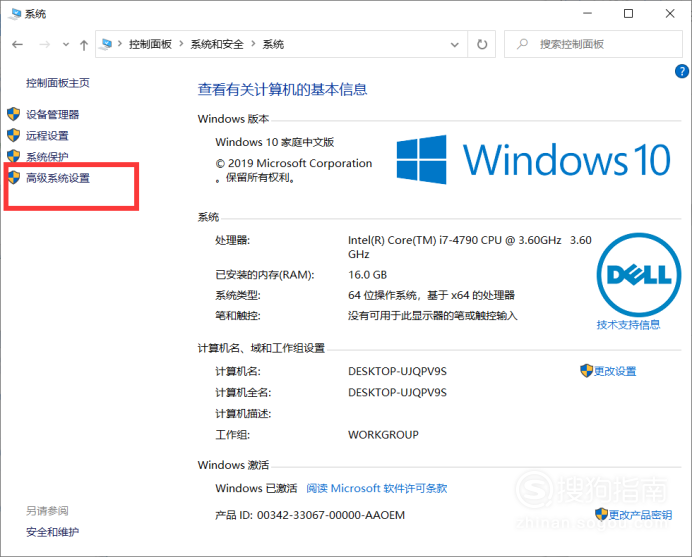Select 没有可用于此显示器的笔或触控输入 text
Screen dimensions: 692x557
point(432,316)
